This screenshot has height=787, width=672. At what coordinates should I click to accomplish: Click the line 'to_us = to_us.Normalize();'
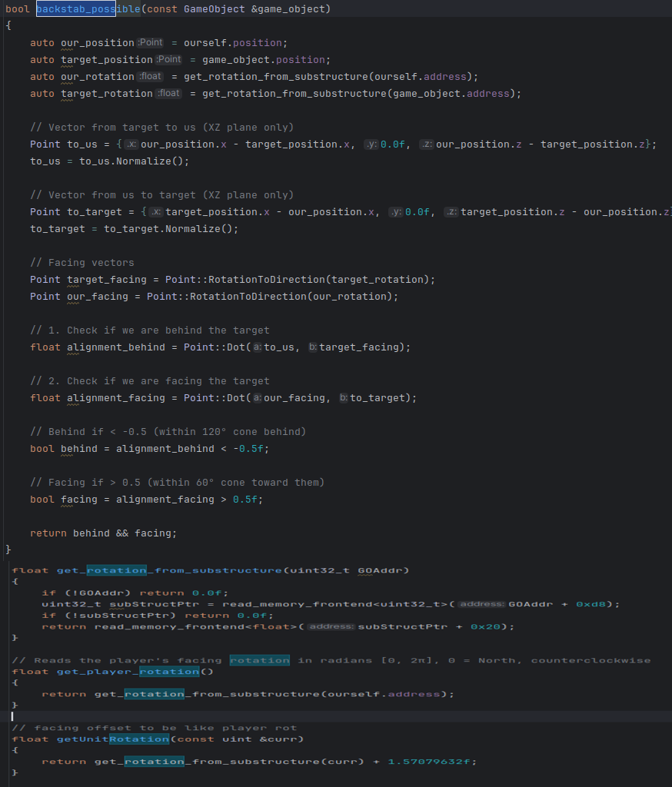(x=109, y=161)
